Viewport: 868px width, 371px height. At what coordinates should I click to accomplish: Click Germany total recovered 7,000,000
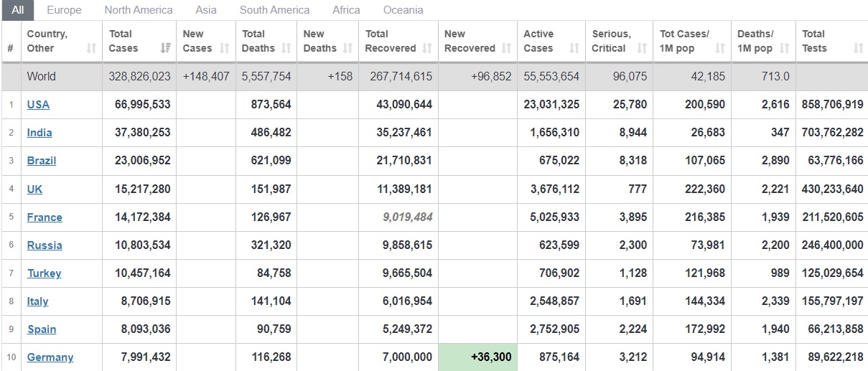[x=407, y=357]
